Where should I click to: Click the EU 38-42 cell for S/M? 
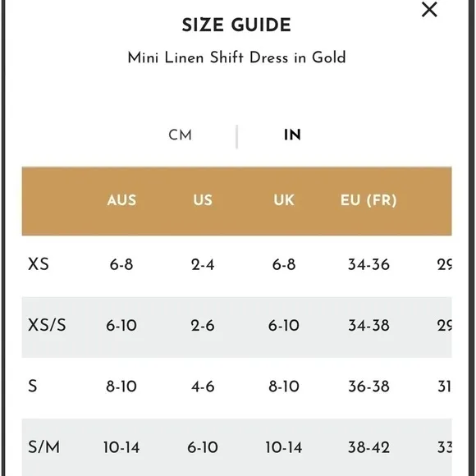click(368, 447)
